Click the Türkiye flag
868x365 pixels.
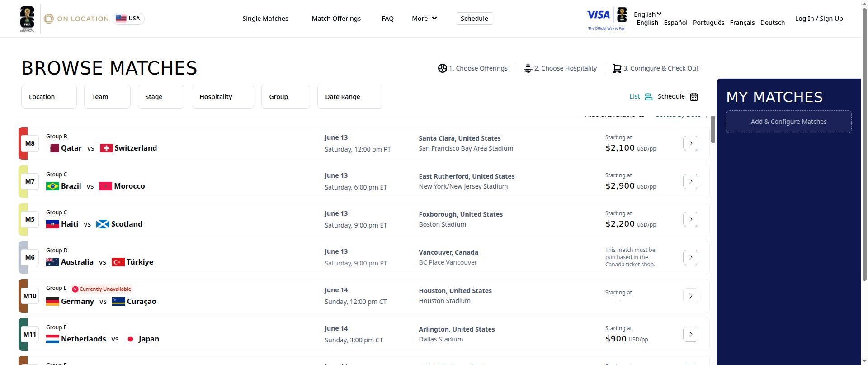pyautogui.click(x=118, y=262)
